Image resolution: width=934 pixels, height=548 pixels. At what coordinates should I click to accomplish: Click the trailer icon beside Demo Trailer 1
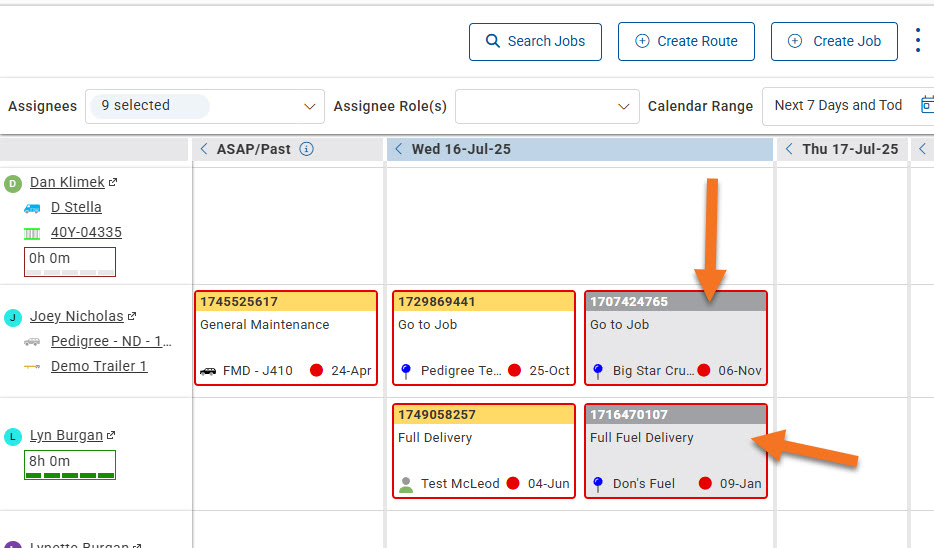tap(32, 367)
